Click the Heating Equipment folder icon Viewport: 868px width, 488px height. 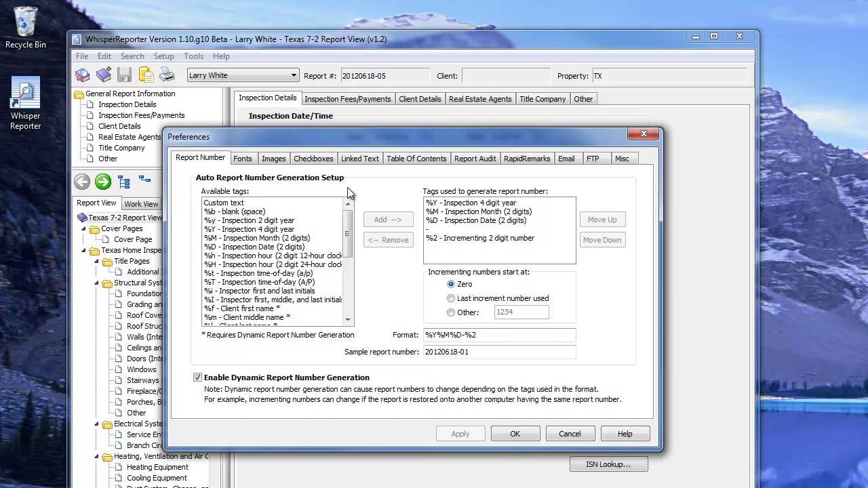119,468
